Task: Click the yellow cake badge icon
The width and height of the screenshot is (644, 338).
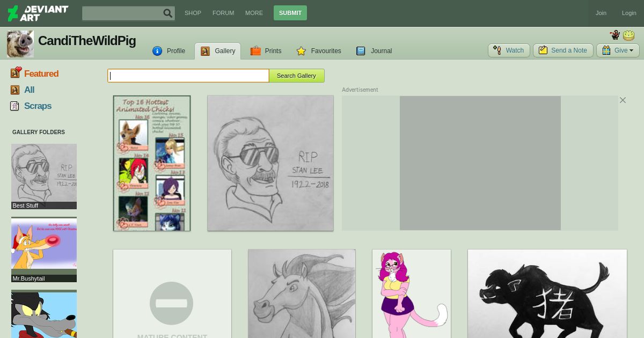Action: [x=629, y=35]
